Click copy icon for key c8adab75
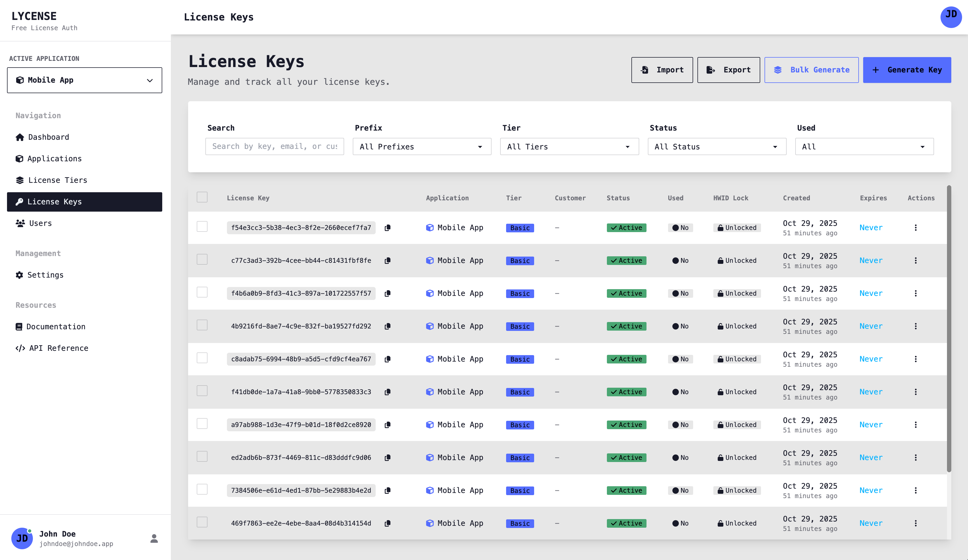Viewport: 968px width, 560px height. 388,359
